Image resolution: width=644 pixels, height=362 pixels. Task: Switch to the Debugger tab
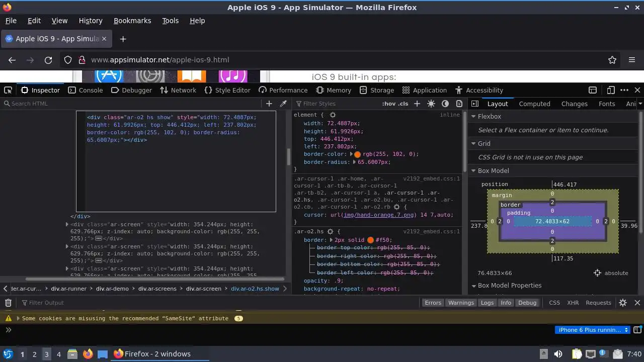coord(131,90)
